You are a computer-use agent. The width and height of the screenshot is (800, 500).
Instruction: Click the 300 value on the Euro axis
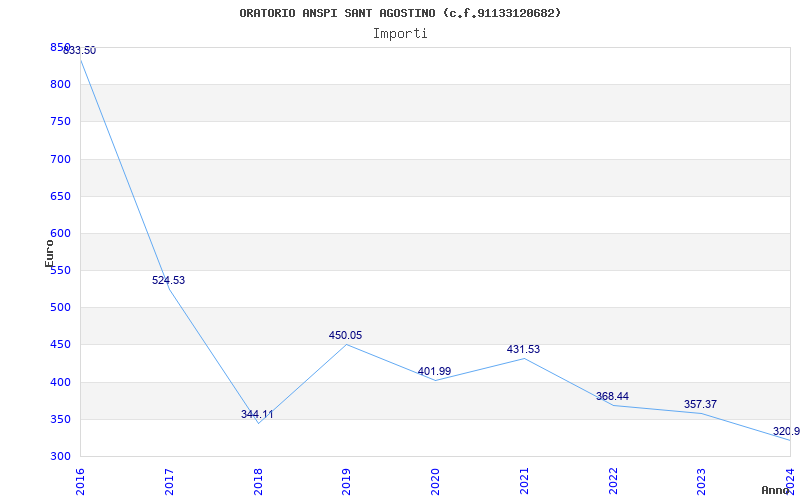coord(59,457)
